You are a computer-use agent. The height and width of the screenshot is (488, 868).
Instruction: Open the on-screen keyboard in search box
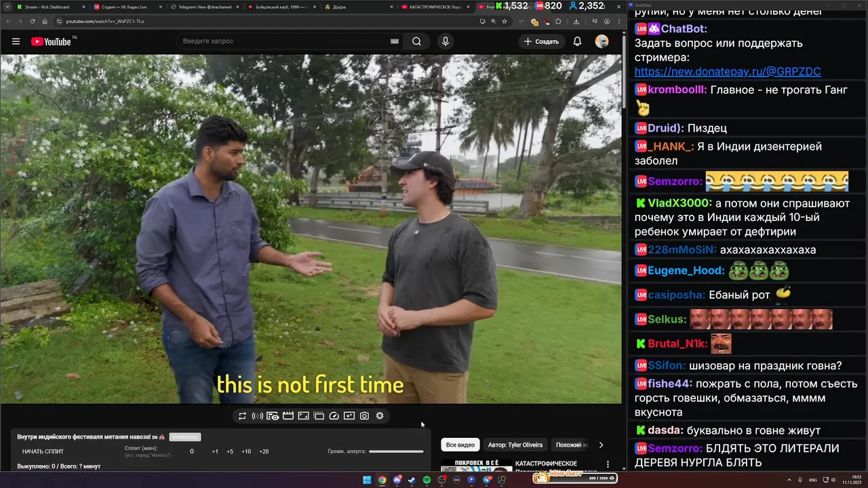point(395,41)
